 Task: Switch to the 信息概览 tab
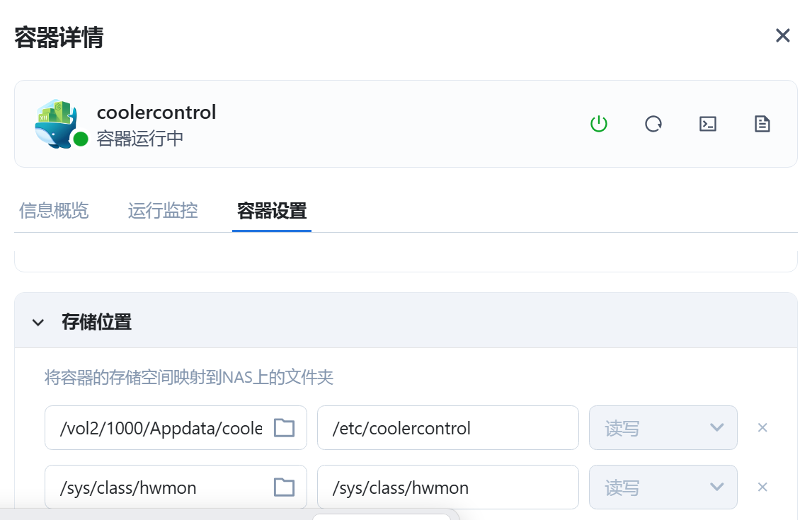point(54,211)
